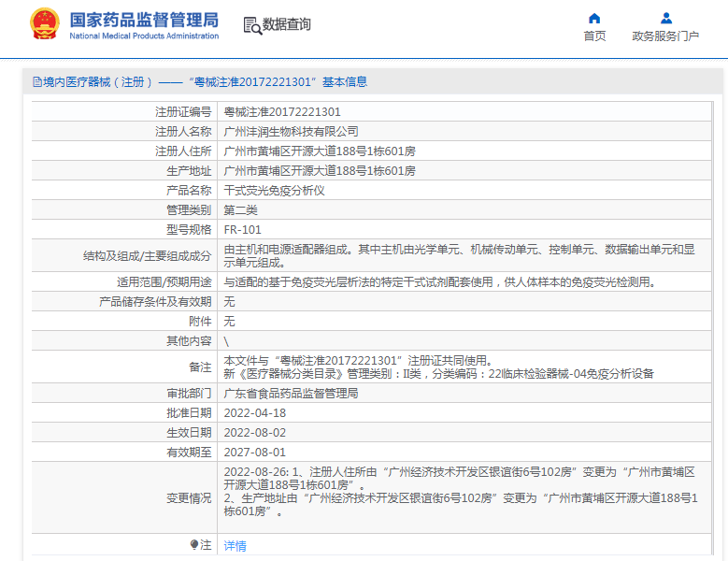Click expiry date 2027-08-01
The width and height of the screenshot is (728, 561).
[x=255, y=452]
